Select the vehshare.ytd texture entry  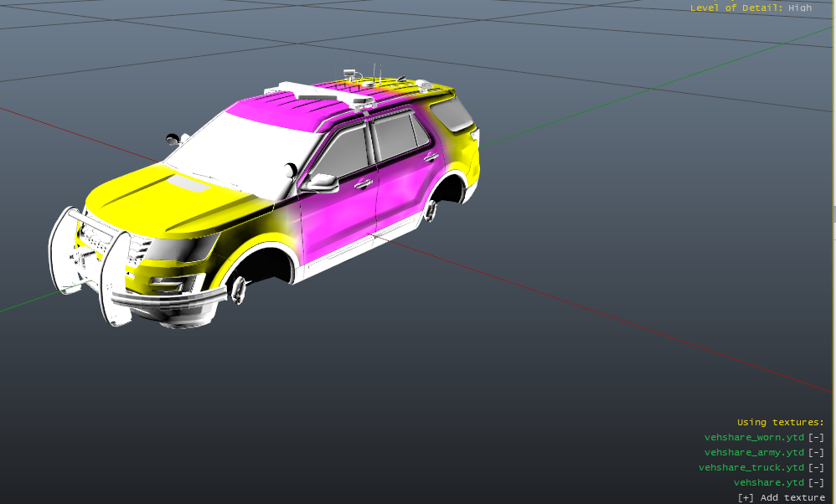click(x=769, y=482)
